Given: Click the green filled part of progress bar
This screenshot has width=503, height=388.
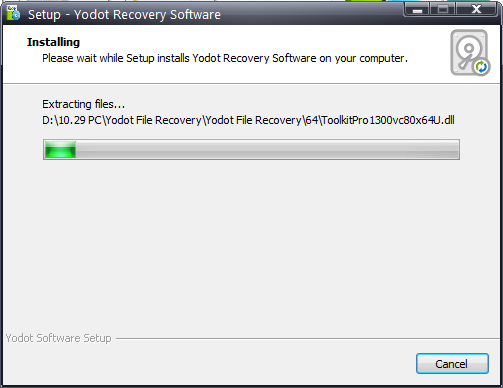Looking at the screenshot, I should click(60, 149).
